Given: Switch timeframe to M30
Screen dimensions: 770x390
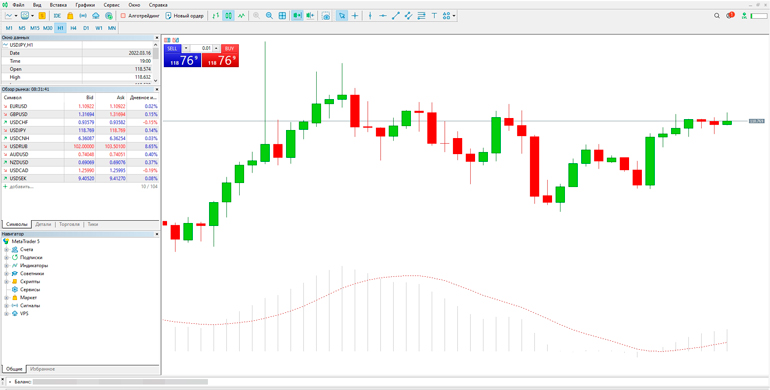Looking at the screenshot, I should [x=48, y=28].
